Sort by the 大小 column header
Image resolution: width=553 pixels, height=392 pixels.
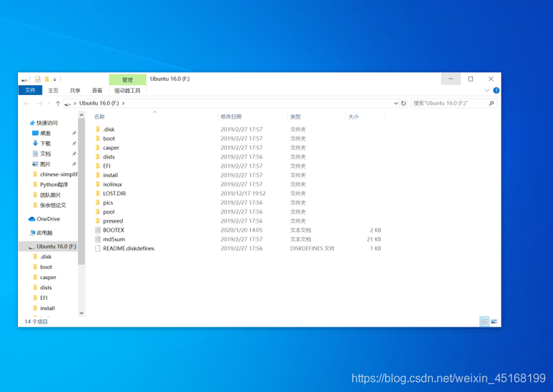(x=354, y=116)
